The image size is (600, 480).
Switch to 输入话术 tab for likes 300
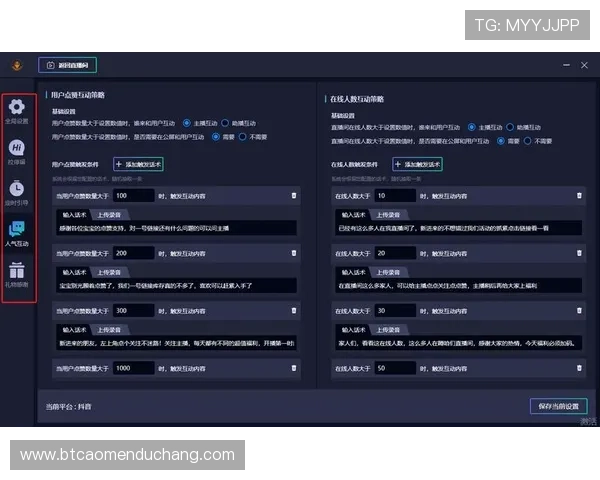pos(74,330)
